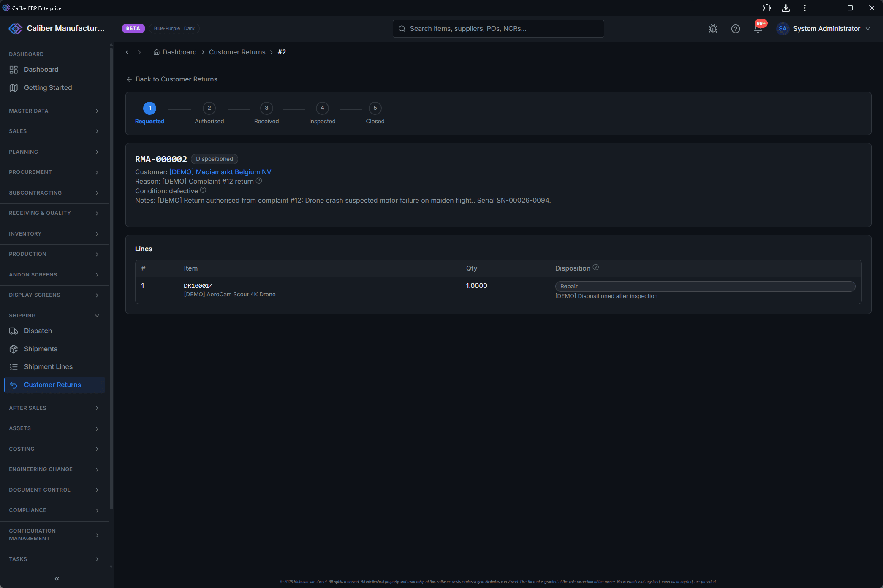The height and width of the screenshot is (588, 883).
Task: Click the Caliber Manufacturing logo icon
Action: pos(16,28)
